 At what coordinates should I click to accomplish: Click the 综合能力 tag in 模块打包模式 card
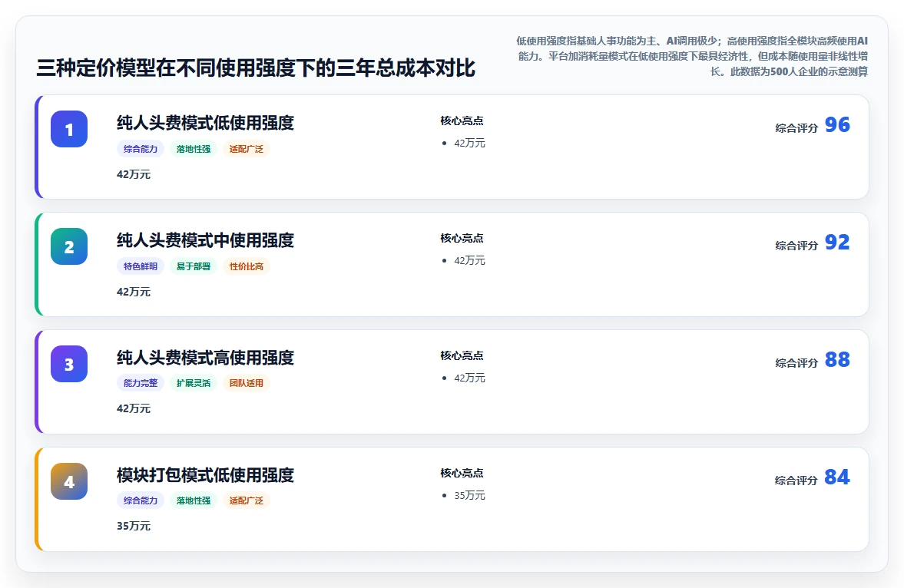141,500
